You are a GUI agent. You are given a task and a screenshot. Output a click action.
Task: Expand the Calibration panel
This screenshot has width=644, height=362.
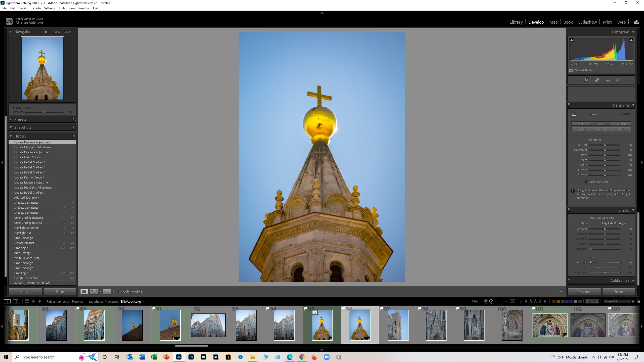point(619,281)
